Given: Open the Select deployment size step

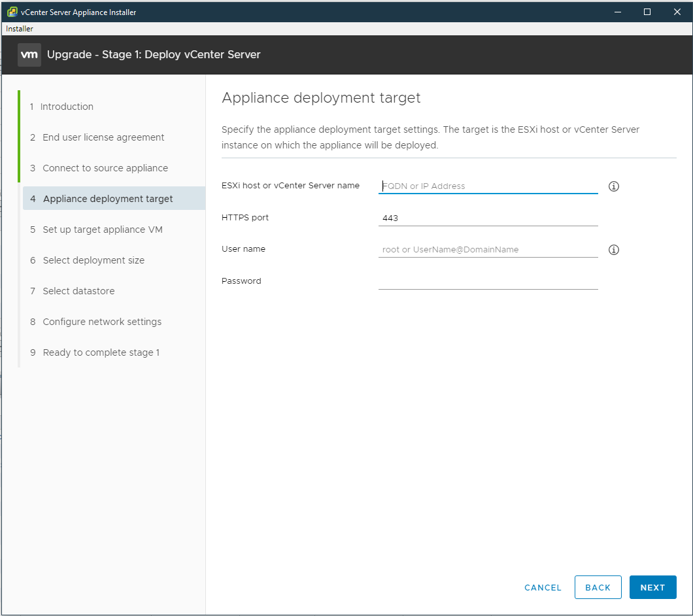Looking at the screenshot, I should coord(95,260).
